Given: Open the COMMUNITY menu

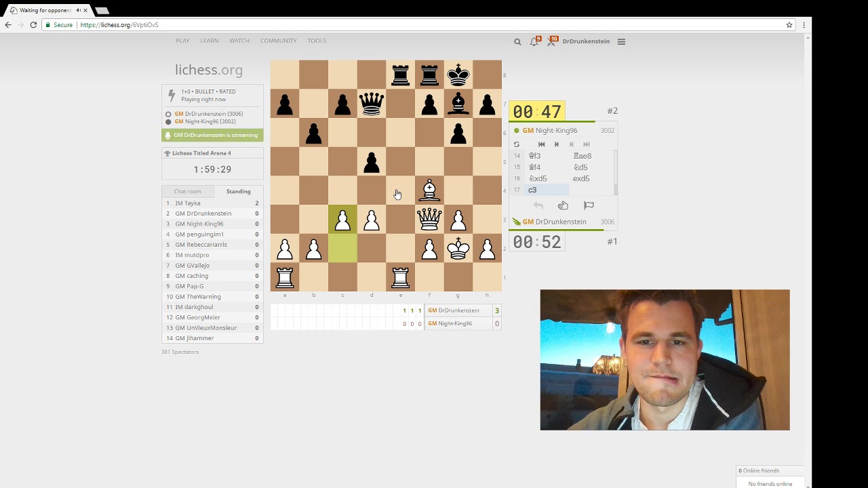Looking at the screenshot, I should (278, 41).
